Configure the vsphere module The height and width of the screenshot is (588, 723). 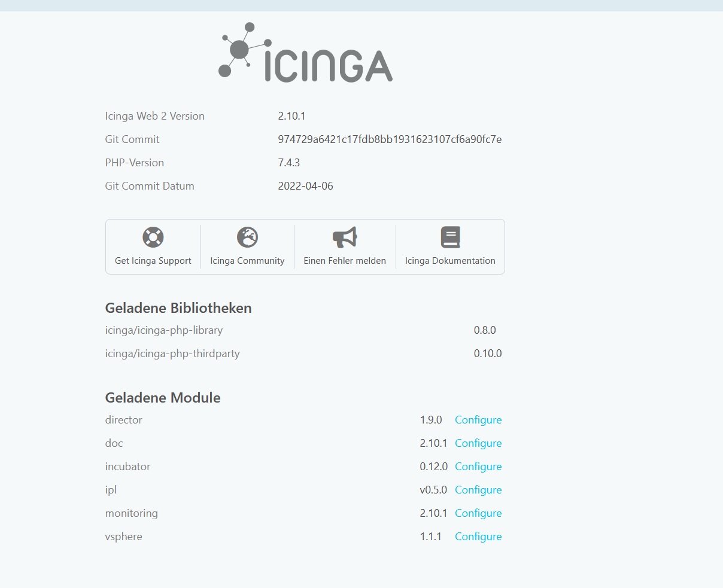478,537
